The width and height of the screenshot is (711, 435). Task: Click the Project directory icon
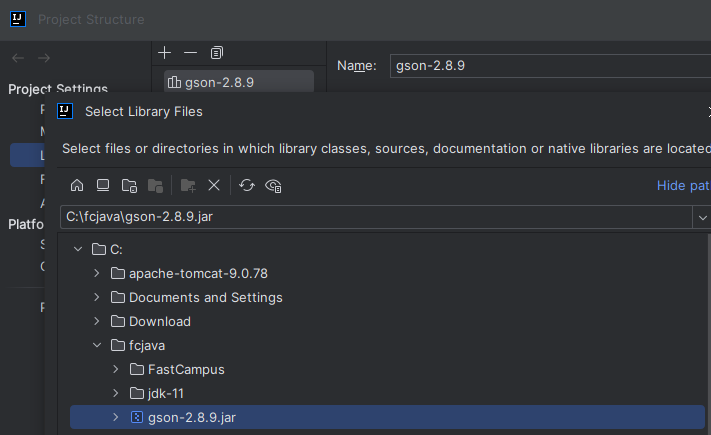pyautogui.click(x=129, y=186)
